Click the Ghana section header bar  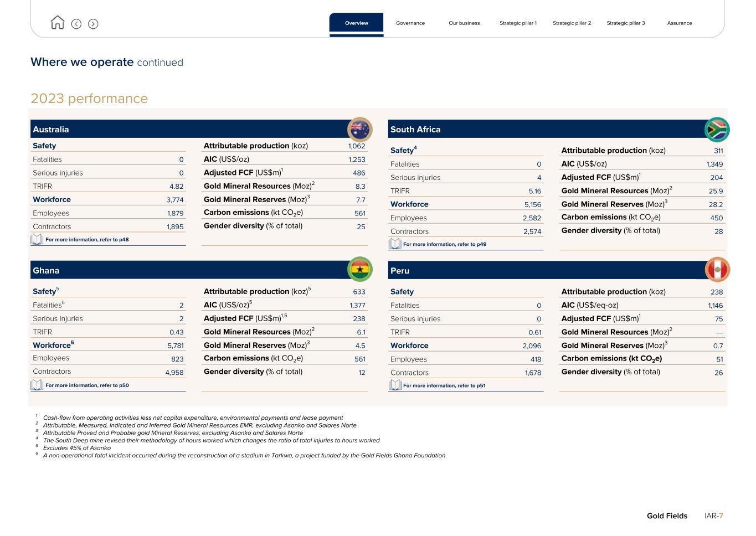188,270
